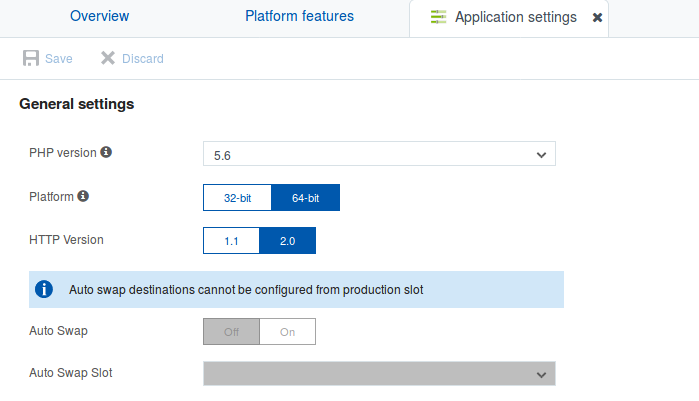Turn Auto Swap On
This screenshot has height=401, width=699.
coord(287,332)
